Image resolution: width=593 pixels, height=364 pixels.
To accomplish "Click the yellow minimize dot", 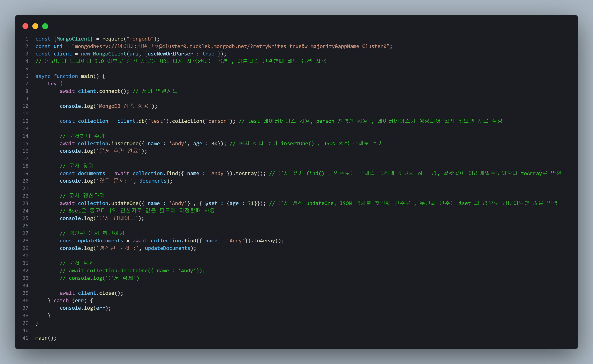I will click(35, 26).
